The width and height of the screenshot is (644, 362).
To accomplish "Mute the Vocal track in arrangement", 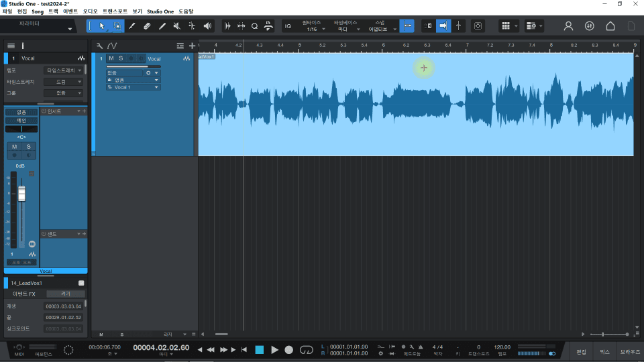I will point(111,58).
